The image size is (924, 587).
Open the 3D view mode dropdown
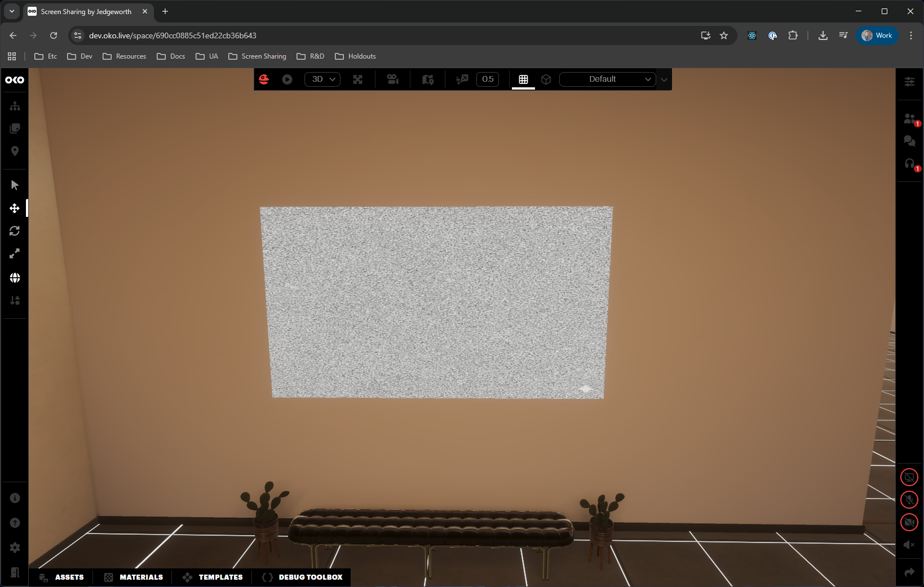[322, 79]
